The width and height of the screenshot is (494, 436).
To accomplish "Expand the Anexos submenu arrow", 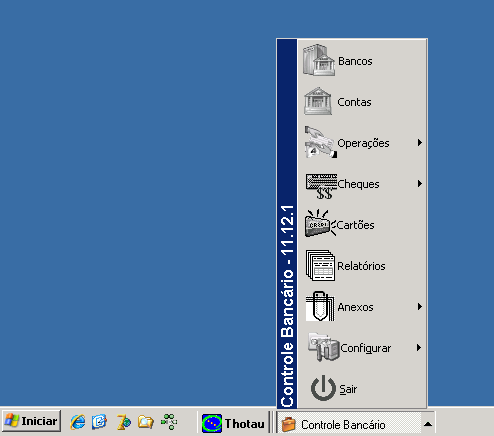I will tap(420, 307).
